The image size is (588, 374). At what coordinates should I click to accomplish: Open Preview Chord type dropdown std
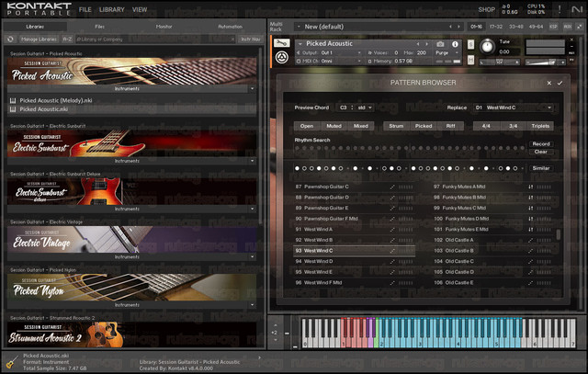click(364, 108)
